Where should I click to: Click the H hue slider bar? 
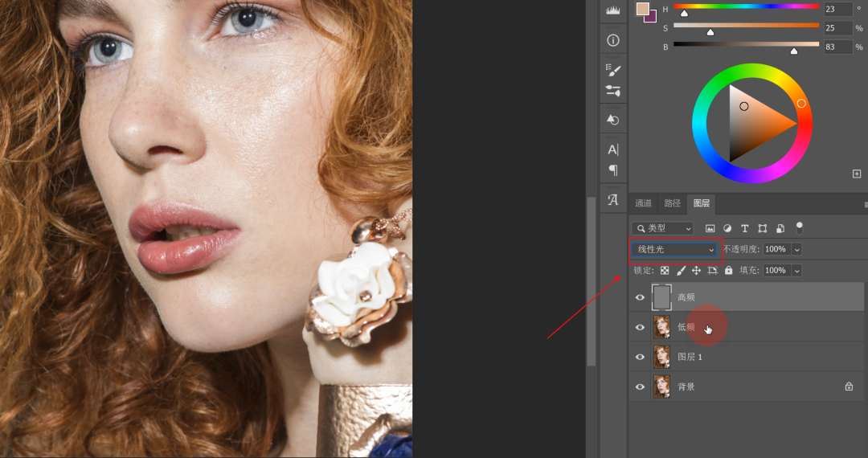pyautogui.click(x=746, y=6)
